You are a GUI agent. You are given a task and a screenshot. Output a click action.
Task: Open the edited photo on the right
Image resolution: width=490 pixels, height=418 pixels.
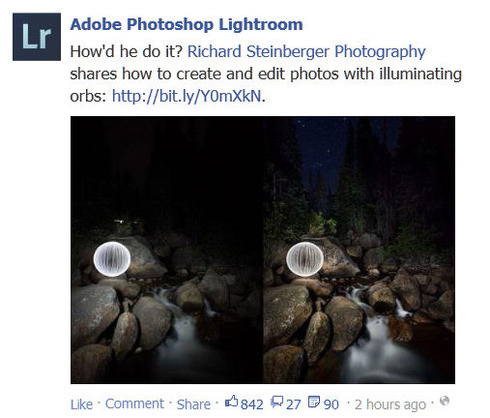point(359,250)
